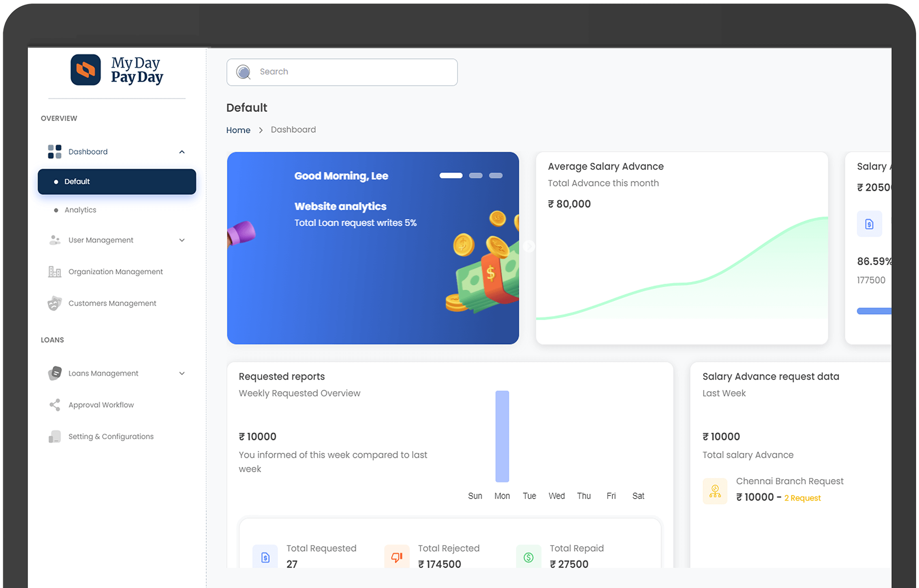This screenshot has height=588, width=919.
Task: Click the ₹ 174500 rejected amount
Action: [x=440, y=564]
